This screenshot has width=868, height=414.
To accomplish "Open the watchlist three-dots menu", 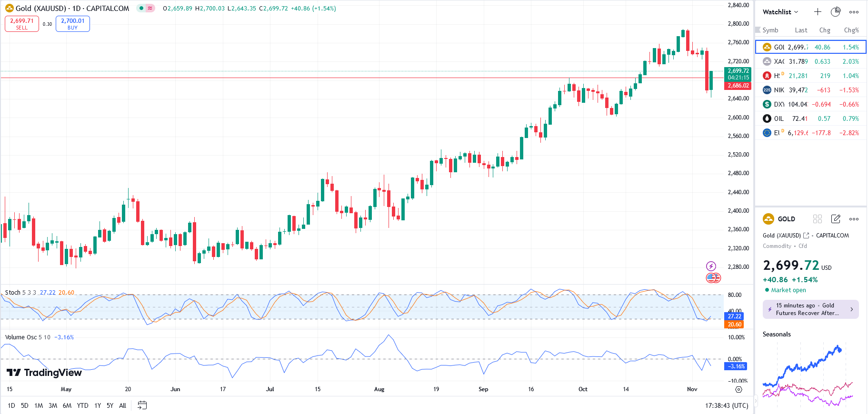I will point(854,12).
